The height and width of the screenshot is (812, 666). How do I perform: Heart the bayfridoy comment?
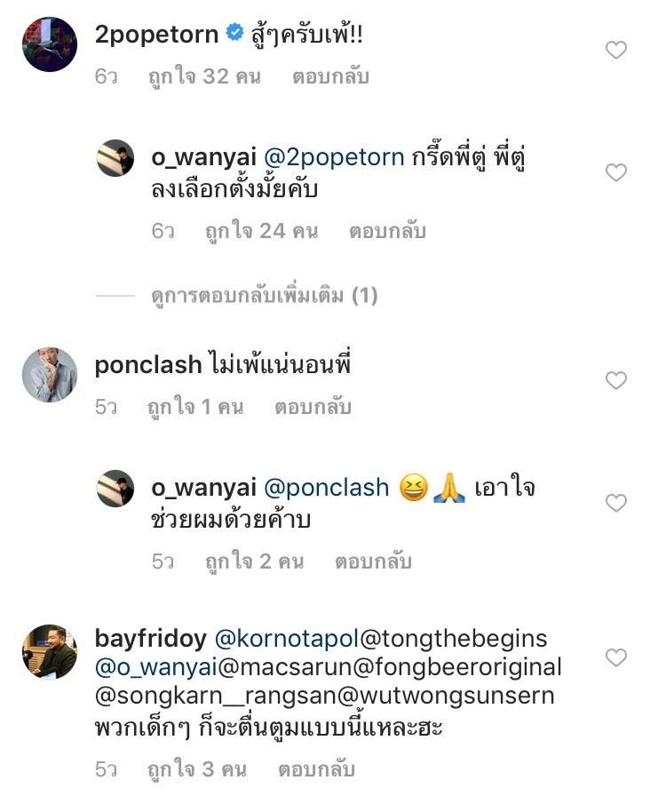[615, 657]
